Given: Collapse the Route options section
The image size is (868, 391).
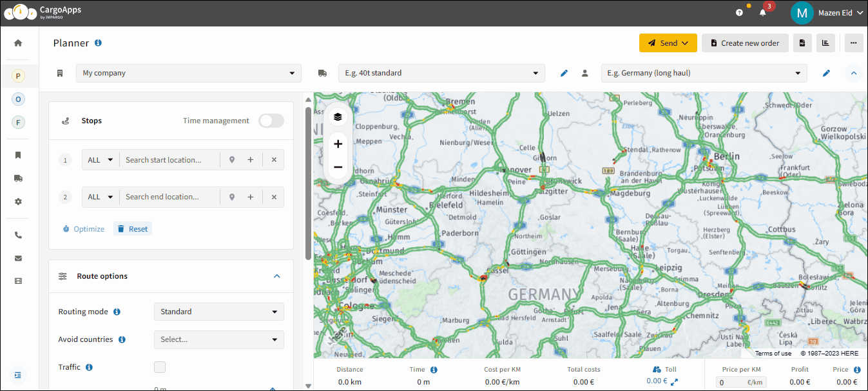Looking at the screenshot, I should (x=277, y=276).
